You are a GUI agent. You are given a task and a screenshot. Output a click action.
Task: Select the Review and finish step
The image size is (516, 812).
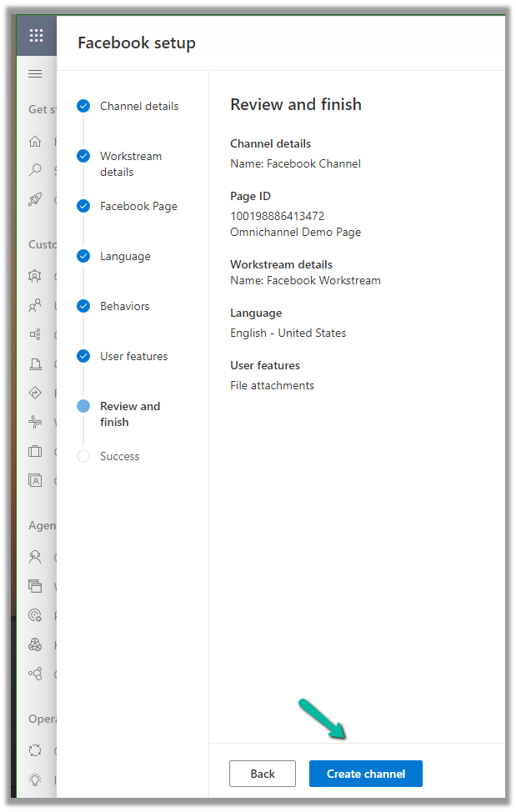129,414
